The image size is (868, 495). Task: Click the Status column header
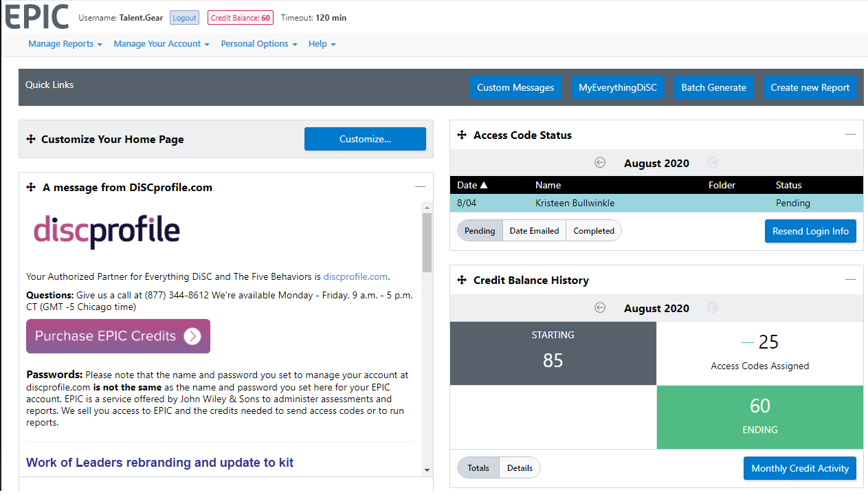coord(788,185)
